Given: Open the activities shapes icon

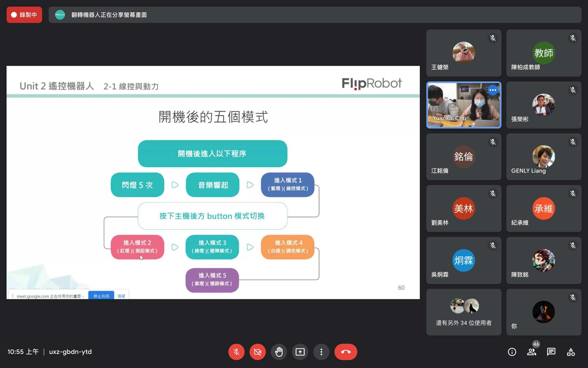Looking at the screenshot, I should pyautogui.click(x=571, y=352).
